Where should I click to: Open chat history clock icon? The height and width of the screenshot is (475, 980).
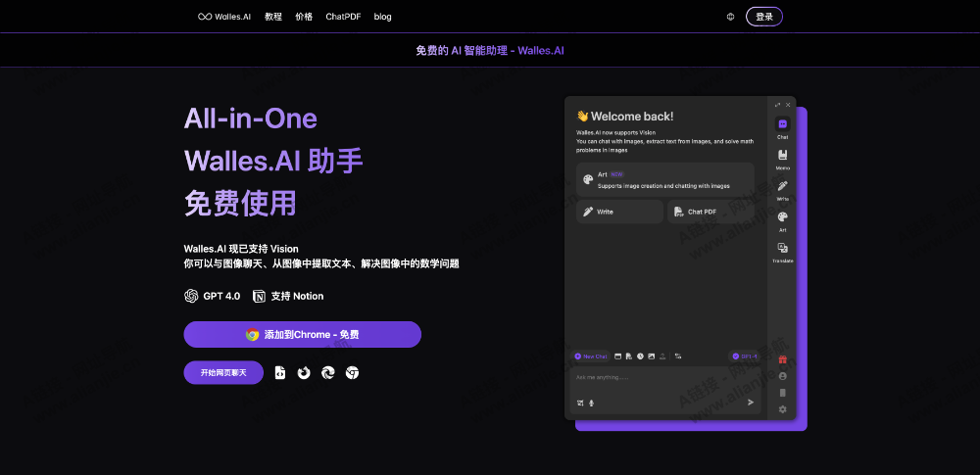[x=640, y=356]
